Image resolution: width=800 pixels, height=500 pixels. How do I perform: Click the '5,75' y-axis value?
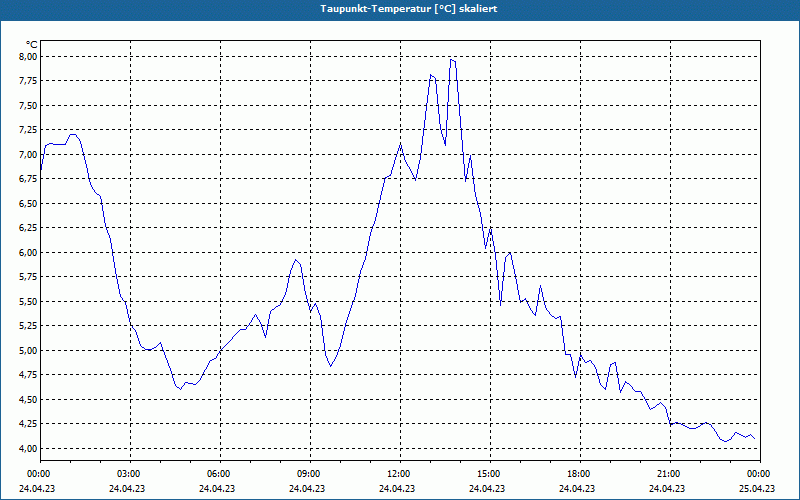pos(29,277)
